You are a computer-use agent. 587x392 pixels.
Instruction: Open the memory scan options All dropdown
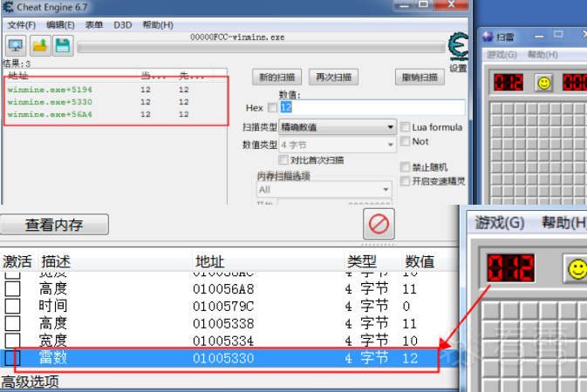[x=324, y=190]
